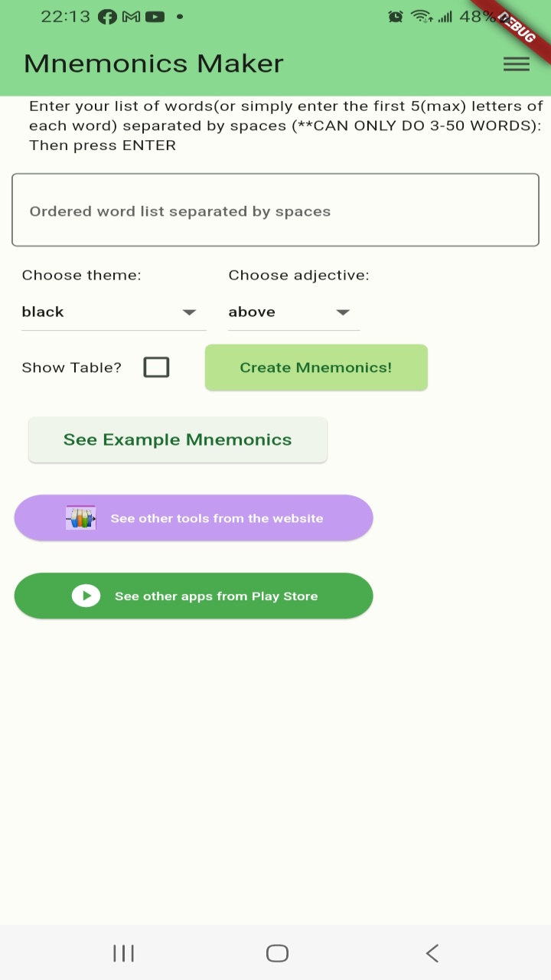This screenshot has height=980, width=551.
Task: Tap the alarm clock status icon
Action: [x=395, y=15]
